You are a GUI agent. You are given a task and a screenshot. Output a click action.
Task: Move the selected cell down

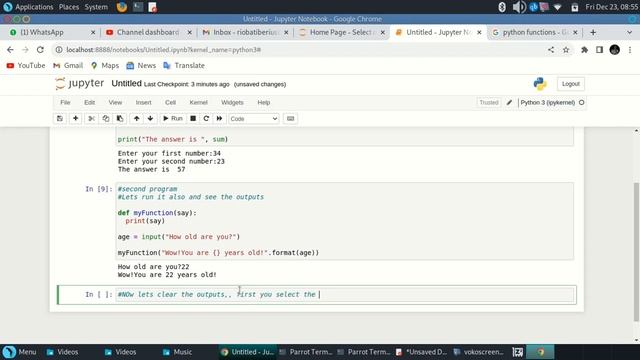[150, 118]
